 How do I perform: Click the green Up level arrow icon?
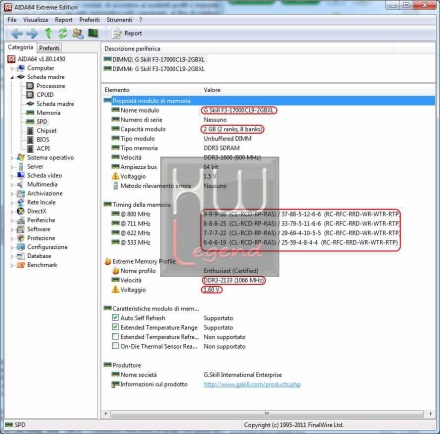coord(48,33)
